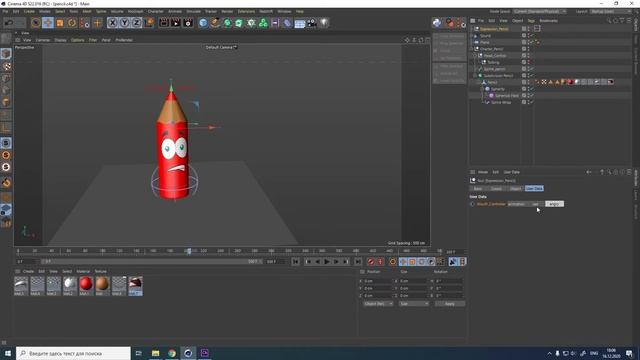Click the Subdivision Surface generator icon
Viewport: 640px width, 360px height.
tap(227, 23)
